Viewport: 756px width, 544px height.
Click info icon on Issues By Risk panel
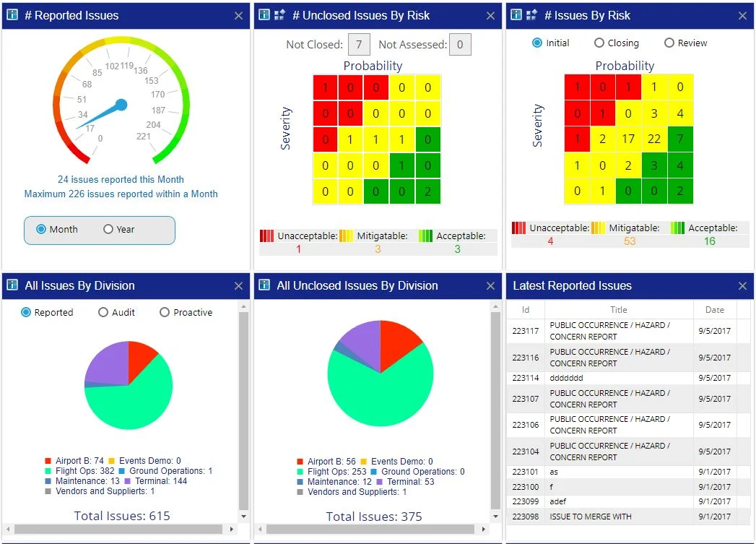(516, 15)
